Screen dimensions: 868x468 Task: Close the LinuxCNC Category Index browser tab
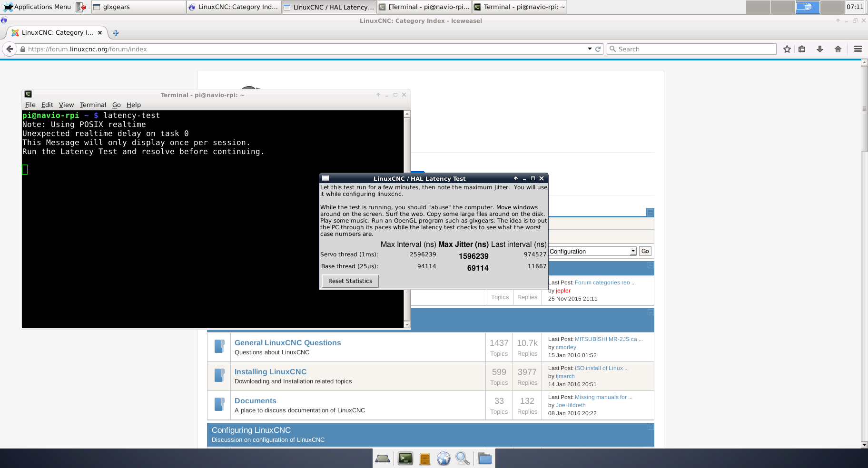[x=100, y=33]
